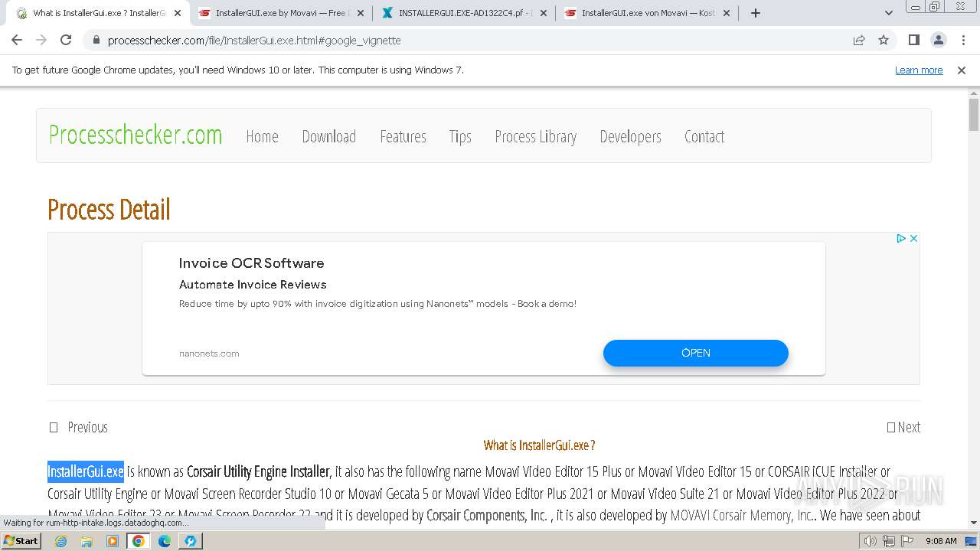980x551 pixels.
Task: Close the INSTALLERGUI.EXE-AD1322C4.pf tab
Action: 544,13
